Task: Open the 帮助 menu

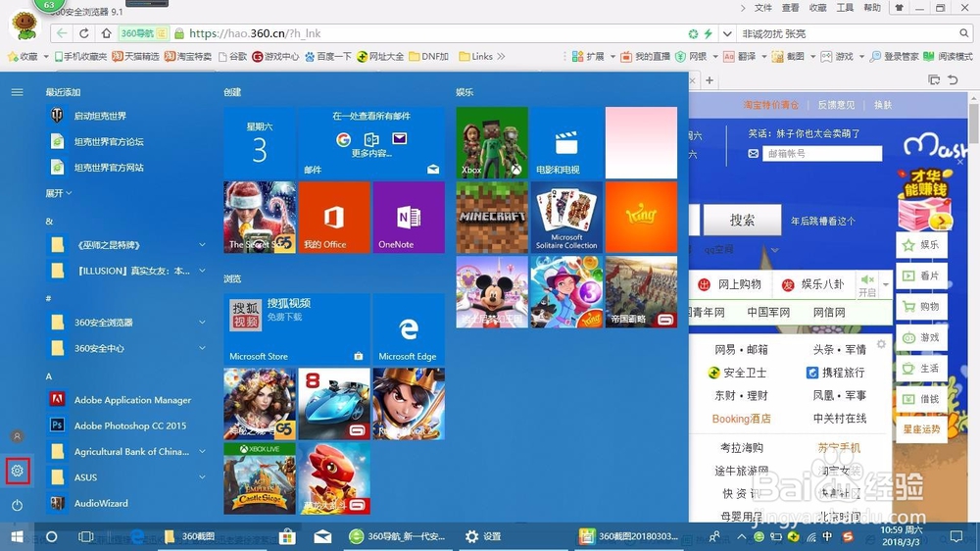Action: (x=872, y=8)
